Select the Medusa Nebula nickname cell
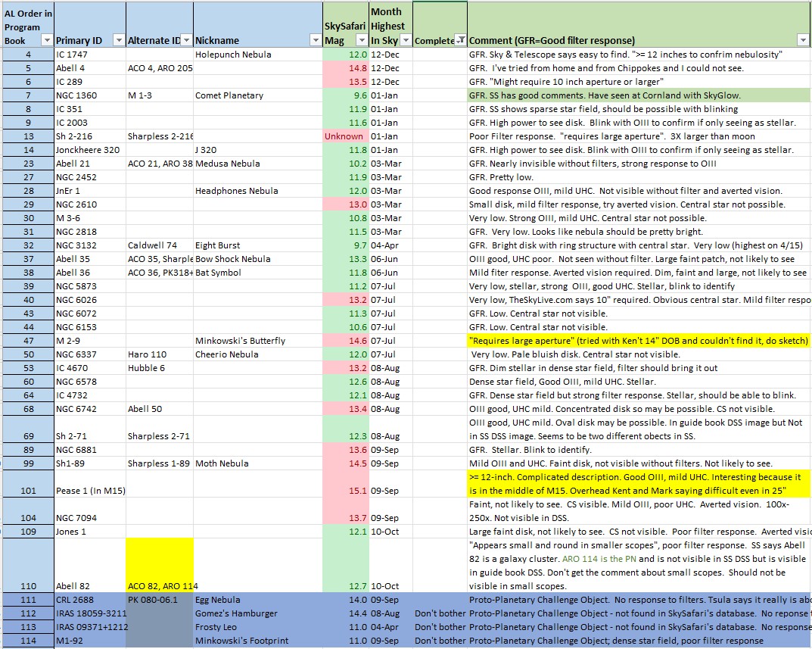 [x=257, y=164]
